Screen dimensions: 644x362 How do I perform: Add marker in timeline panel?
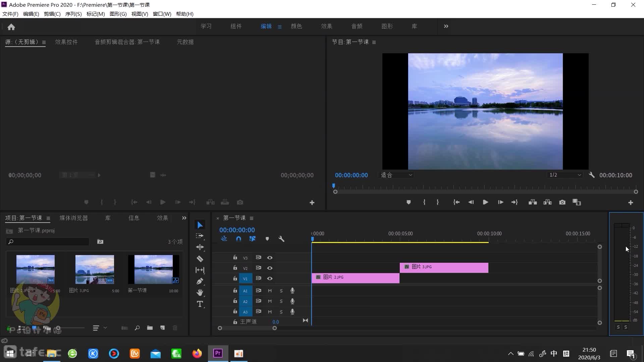point(267,239)
